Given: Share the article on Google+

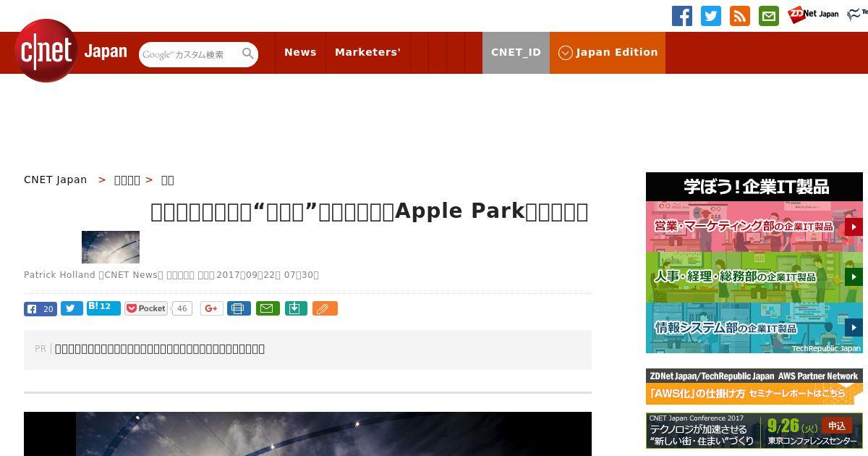Looking at the screenshot, I should coord(212,308).
